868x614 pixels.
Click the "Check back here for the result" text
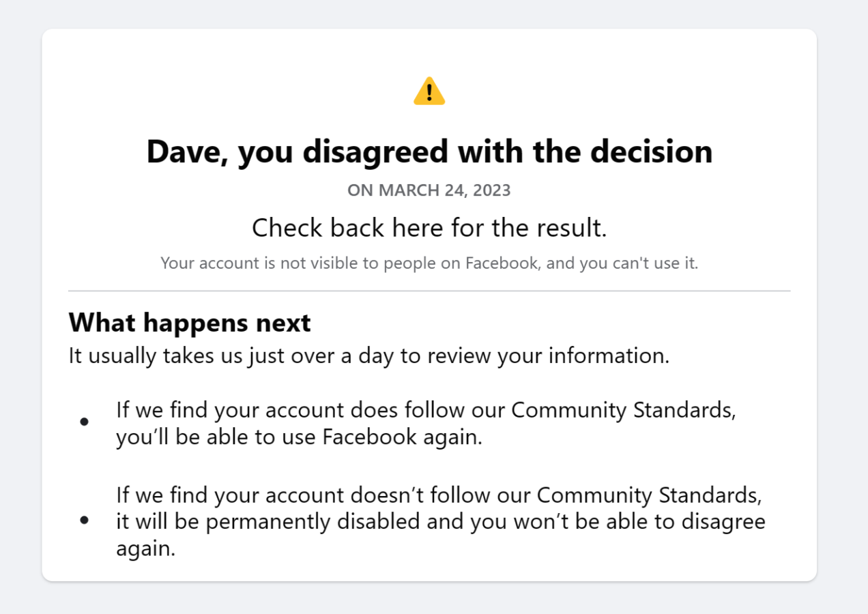pyautogui.click(x=429, y=228)
